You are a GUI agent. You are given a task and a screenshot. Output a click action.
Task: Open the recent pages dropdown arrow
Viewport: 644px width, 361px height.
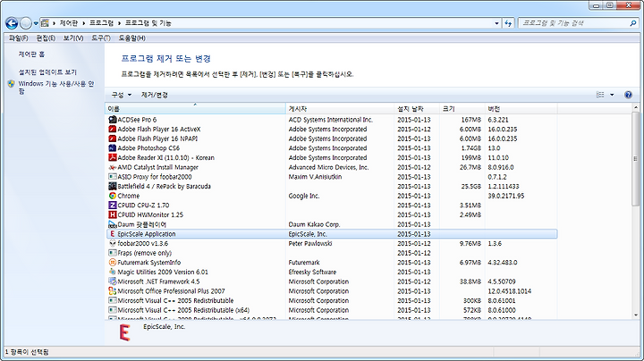click(36, 23)
